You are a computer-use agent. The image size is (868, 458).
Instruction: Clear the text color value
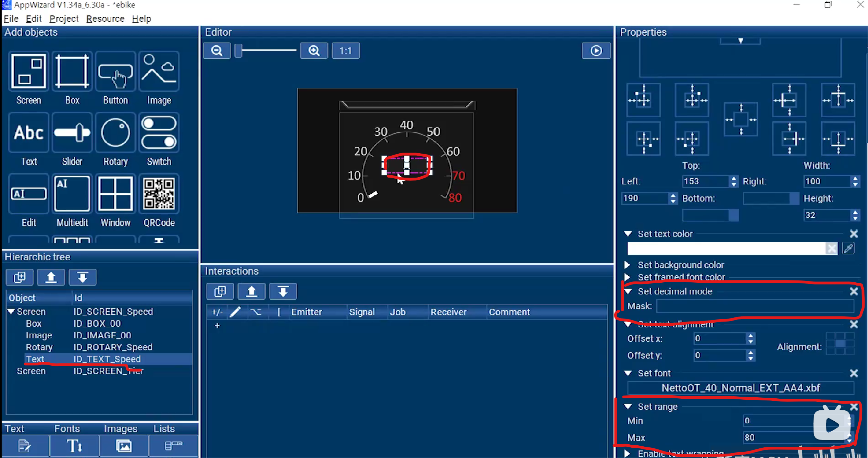click(x=831, y=248)
